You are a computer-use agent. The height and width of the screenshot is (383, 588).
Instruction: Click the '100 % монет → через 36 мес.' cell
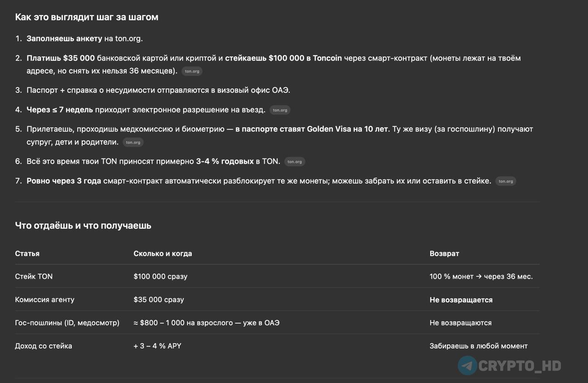click(481, 277)
